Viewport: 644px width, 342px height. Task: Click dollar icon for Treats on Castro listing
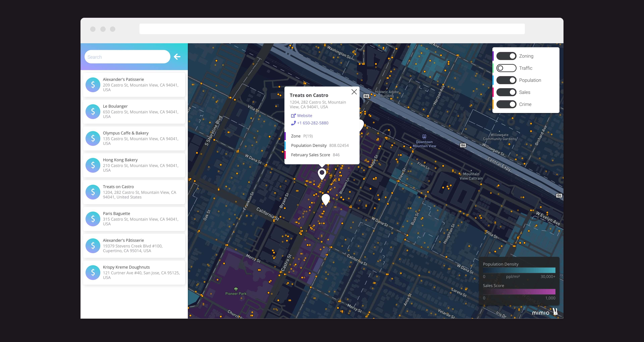93,192
